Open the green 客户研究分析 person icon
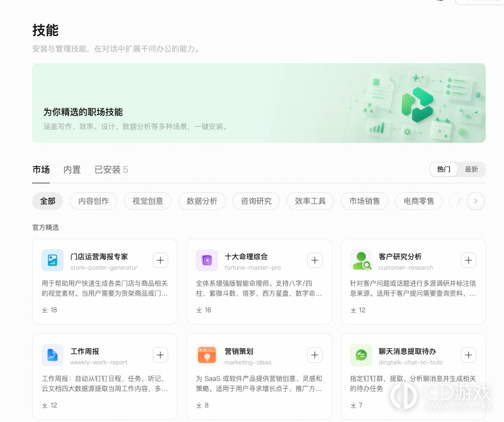The width and height of the screenshot is (504, 422). (x=361, y=260)
